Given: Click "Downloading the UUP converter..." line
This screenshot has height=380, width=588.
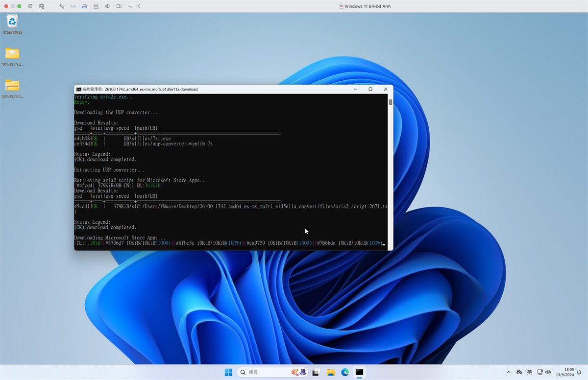Looking at the screenshot, I should [116, 113].
